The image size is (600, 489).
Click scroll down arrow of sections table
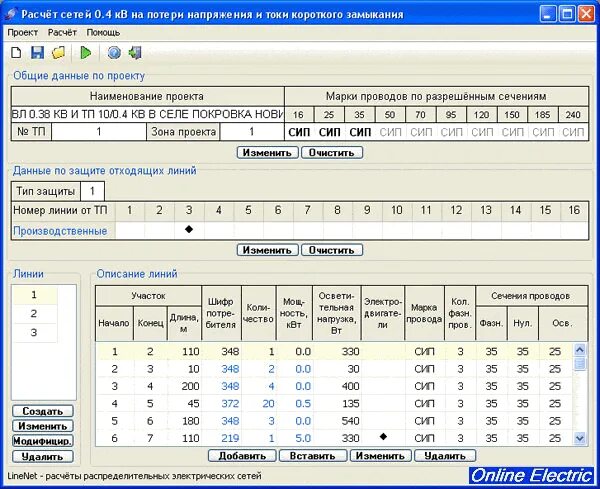(580, 438)
